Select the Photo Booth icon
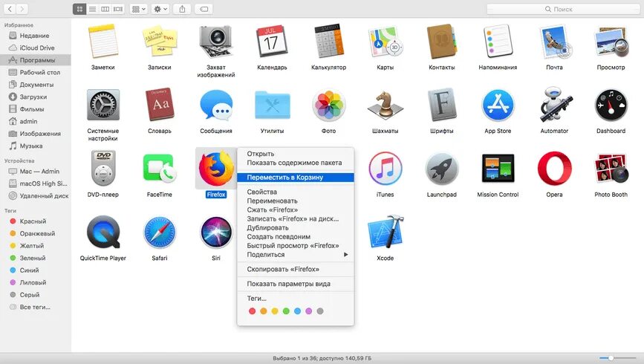The width and height of the screenshot is (644, 364). click(611, 169)
